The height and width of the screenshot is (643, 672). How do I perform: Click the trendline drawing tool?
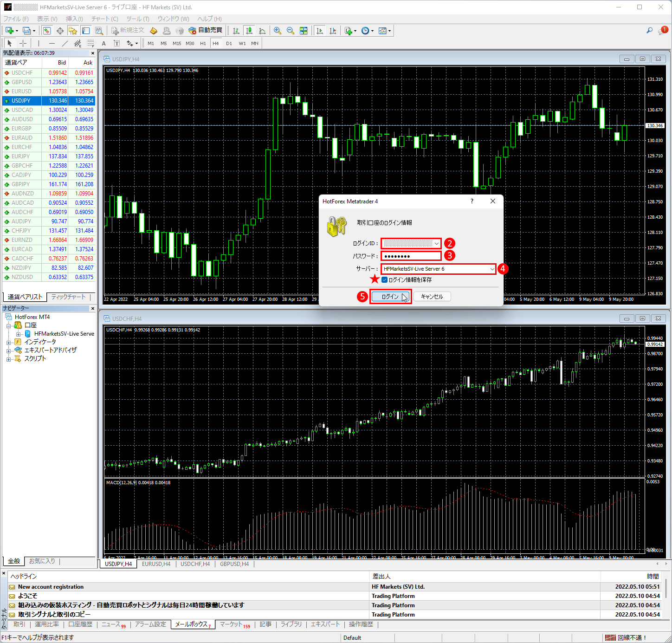point(65,43)
